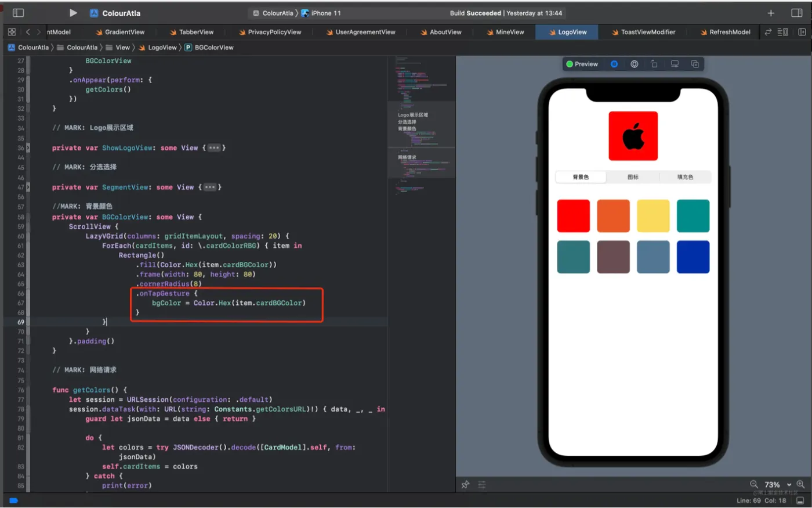Open the ColourAtla scheme selector
Image resolution: width=812 pixels, height=508 pixels.
click(x=273, y=13)
